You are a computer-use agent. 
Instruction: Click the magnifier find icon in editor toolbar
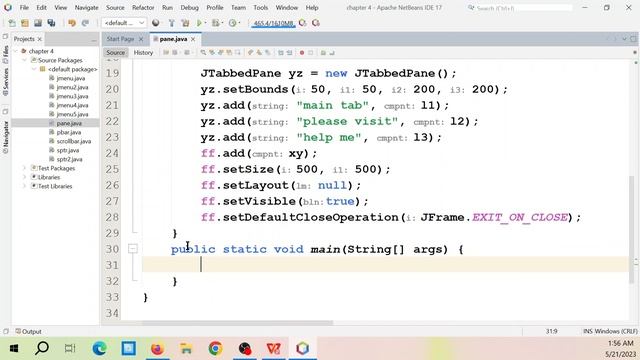[x=203, y=53]
